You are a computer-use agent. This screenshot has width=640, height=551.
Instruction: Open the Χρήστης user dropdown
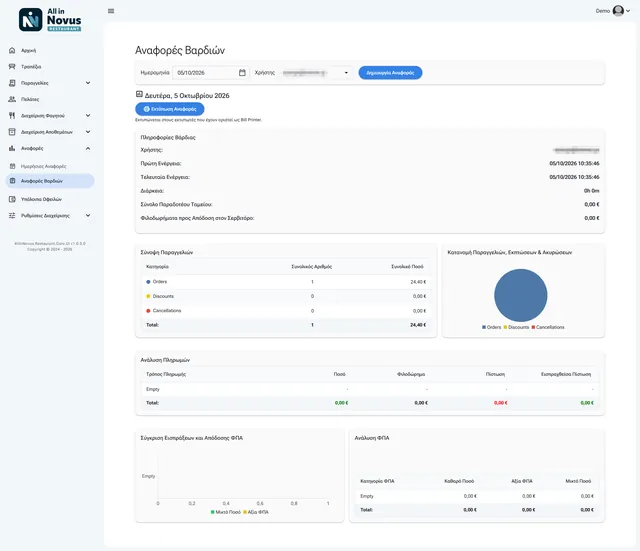pos(316,73)
